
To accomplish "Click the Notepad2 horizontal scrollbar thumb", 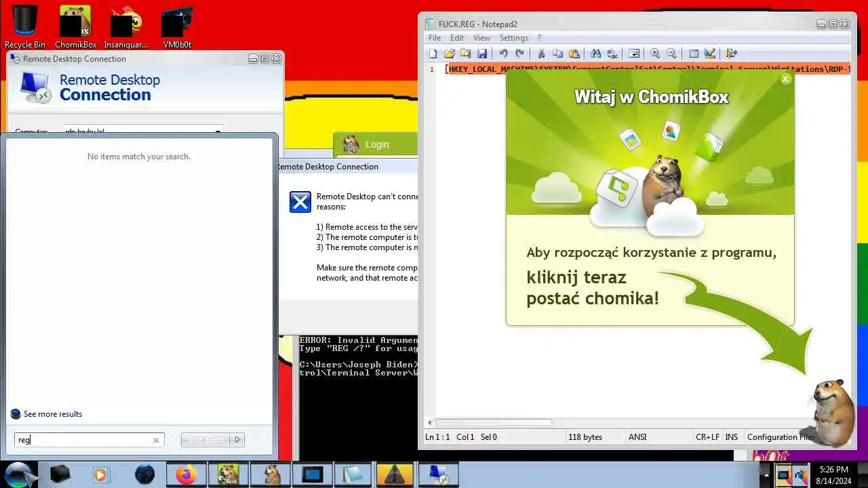I will (x=494, y=422).
